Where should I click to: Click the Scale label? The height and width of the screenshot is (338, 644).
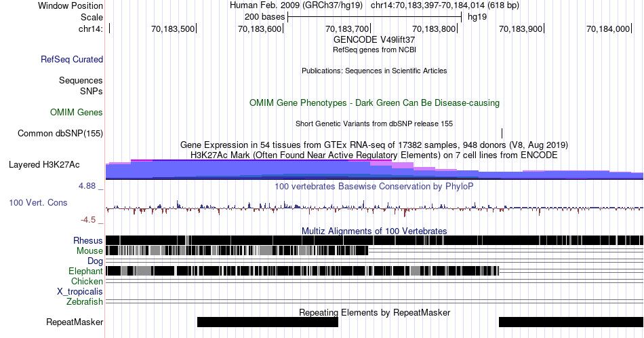pyautogui.click(x=92, y=17)
